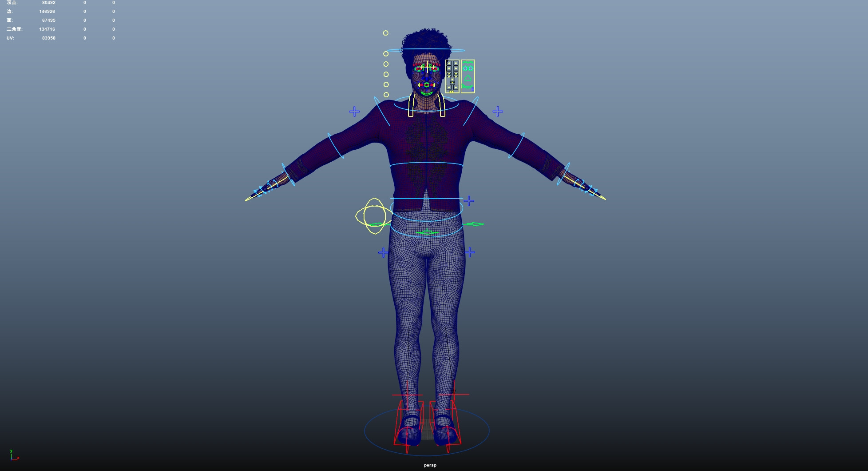The width and height of the screenshot is (868, 471).
Task: Select the blue neck ring control
Action: tap(426, 104)
